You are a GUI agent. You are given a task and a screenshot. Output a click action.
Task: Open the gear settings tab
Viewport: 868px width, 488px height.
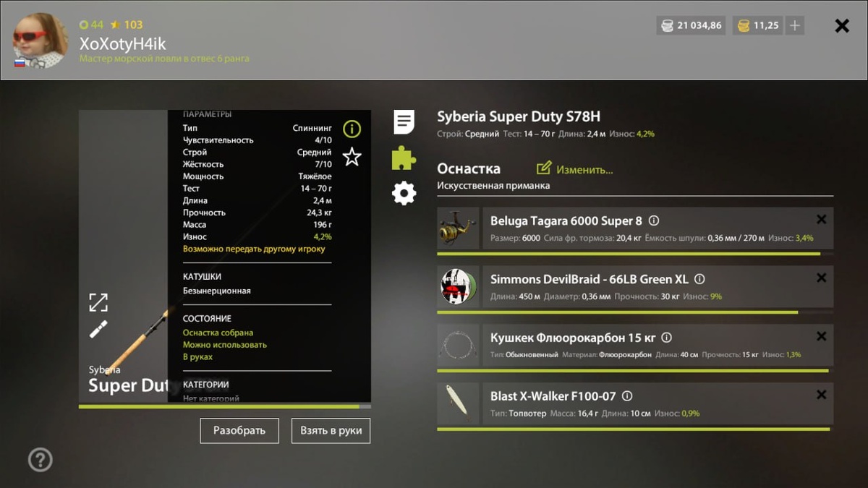(404, 193)
